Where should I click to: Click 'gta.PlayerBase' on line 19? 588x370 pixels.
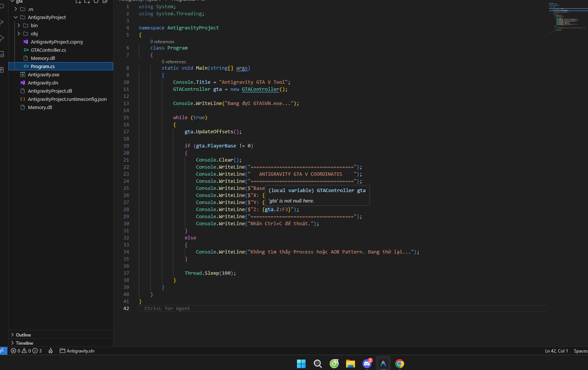click(216, 146)
